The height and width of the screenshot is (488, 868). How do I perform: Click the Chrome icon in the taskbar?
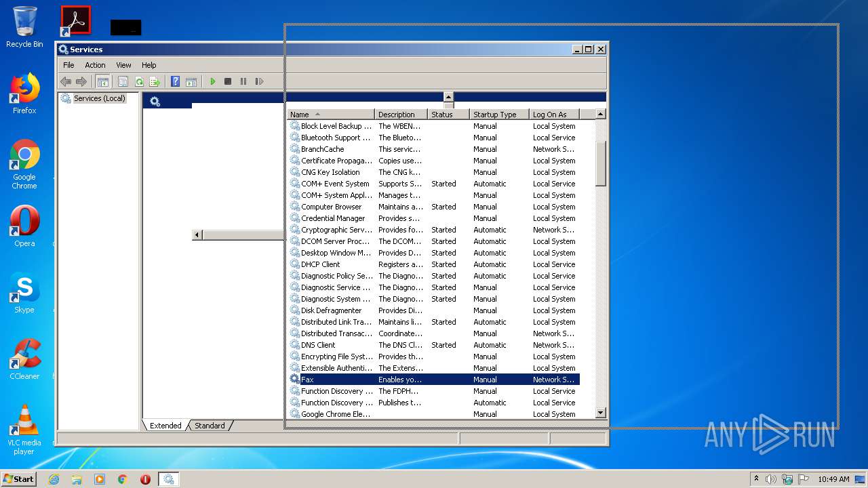[123, 479]
